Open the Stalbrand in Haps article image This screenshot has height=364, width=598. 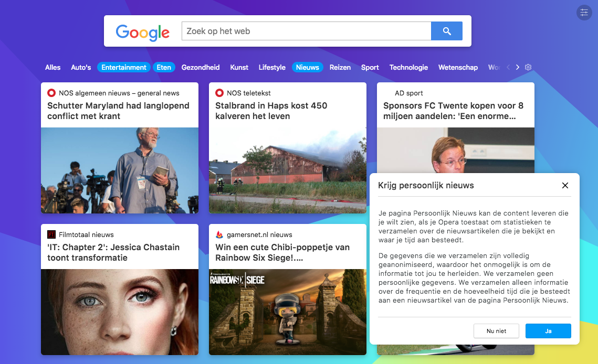click(x=287, y=170)
